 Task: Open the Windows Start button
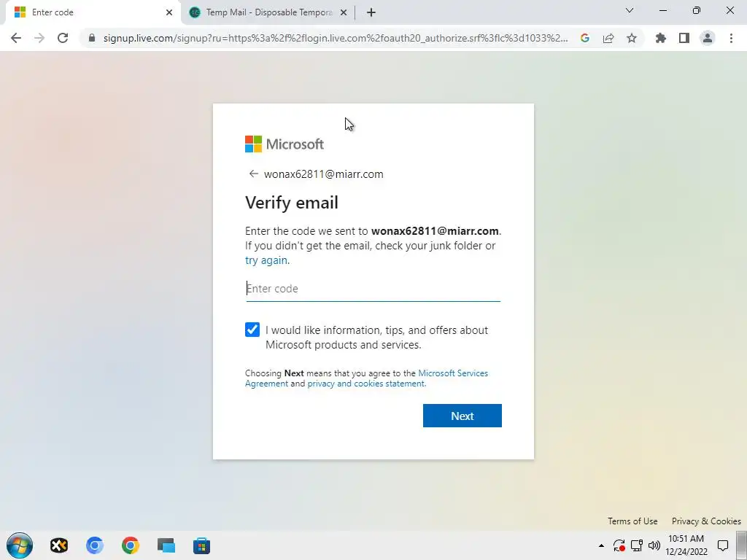click(x=20, y=545)
